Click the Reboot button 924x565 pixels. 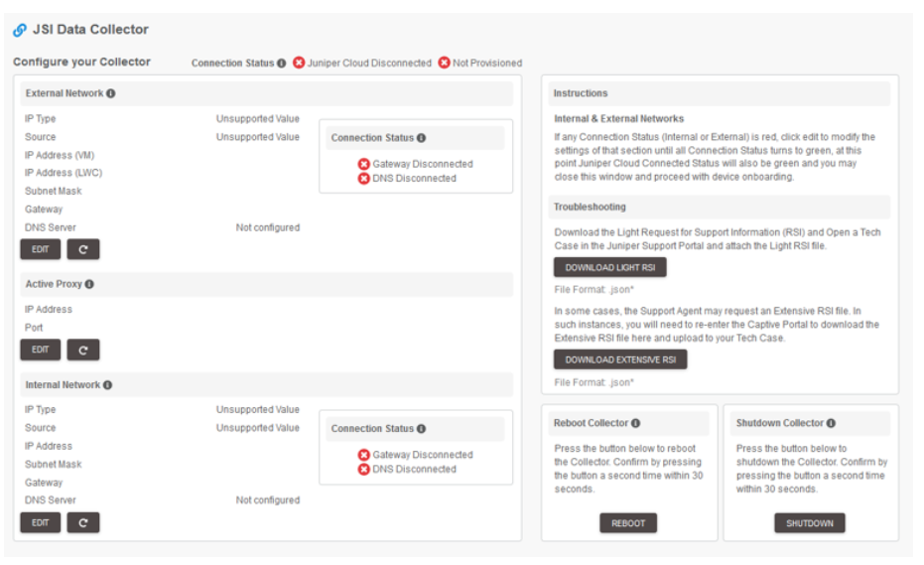(x=628, y=523)
